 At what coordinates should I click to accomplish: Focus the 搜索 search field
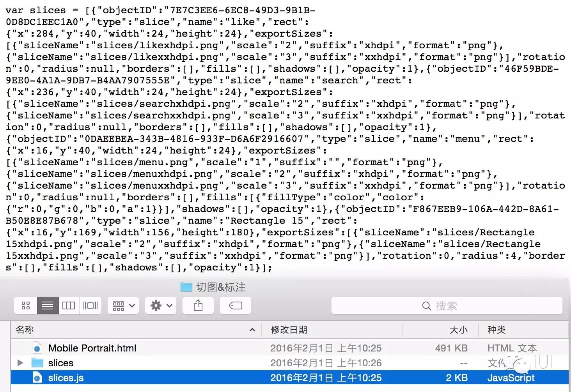(447, 305)
